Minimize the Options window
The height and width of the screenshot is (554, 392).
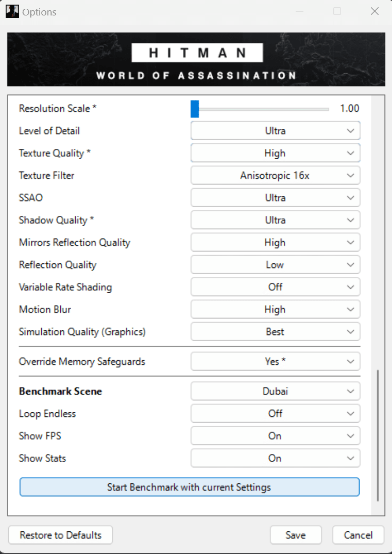pyautogui.click(x=299, y=11)
